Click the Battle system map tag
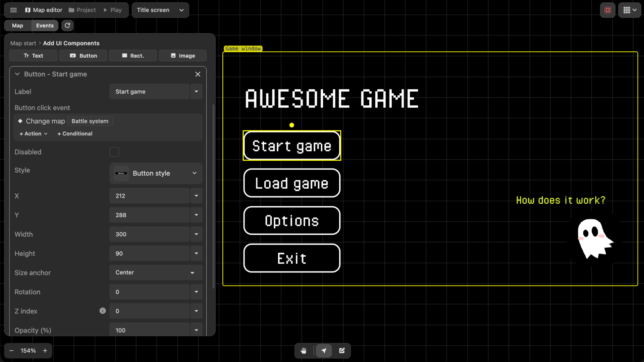The width and height of the screenshot is (644, 362). pyautogui.click(x=90, y=121)
